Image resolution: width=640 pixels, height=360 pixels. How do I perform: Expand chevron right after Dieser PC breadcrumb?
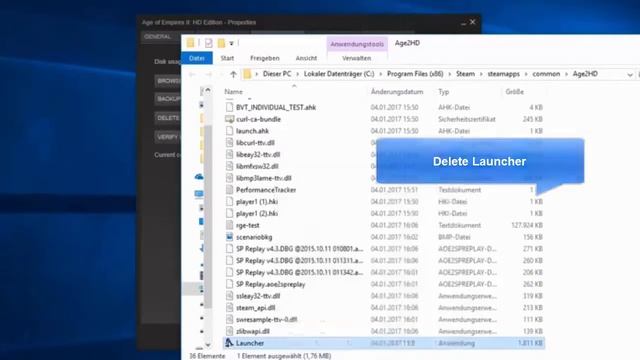[x=298, y=74]
